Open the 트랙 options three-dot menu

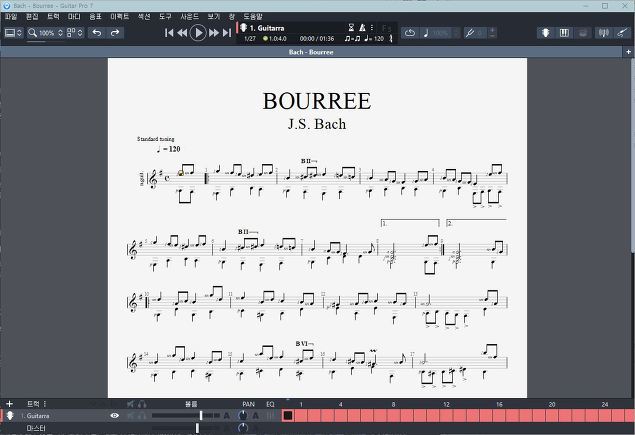click(45, 404)
